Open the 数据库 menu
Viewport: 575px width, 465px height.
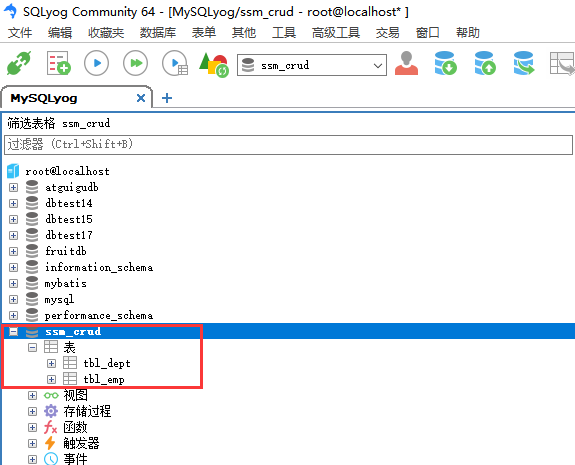coord(158,33)
